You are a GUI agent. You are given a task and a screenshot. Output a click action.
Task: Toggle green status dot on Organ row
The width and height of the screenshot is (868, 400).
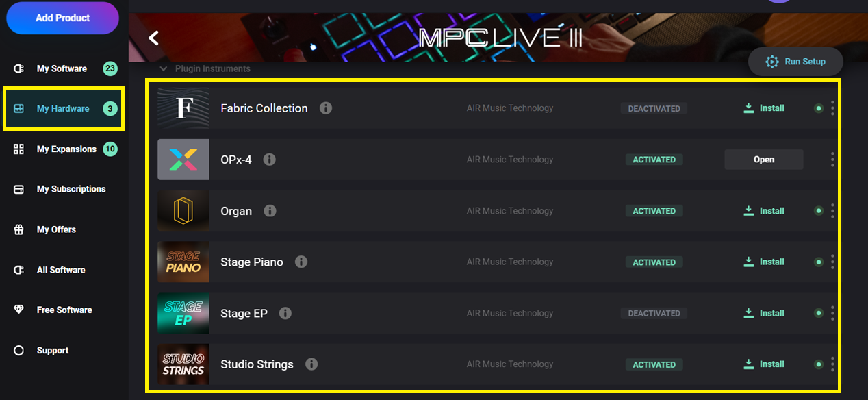(x=818, y=211)
